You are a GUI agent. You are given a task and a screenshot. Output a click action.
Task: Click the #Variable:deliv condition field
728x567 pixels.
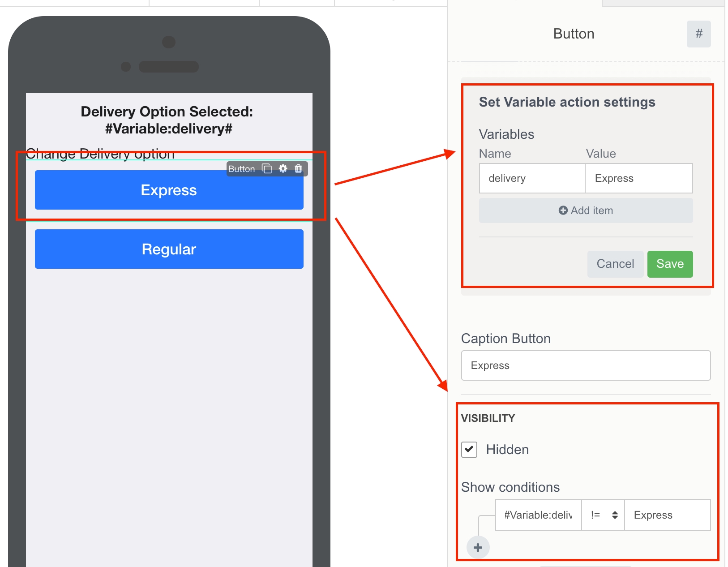point(538,515)
